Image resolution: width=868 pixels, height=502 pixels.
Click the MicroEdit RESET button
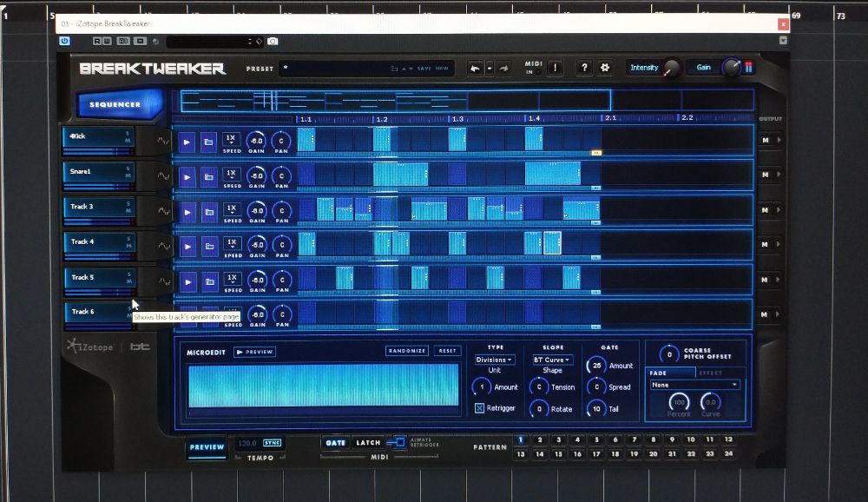[x=447, y=351]
